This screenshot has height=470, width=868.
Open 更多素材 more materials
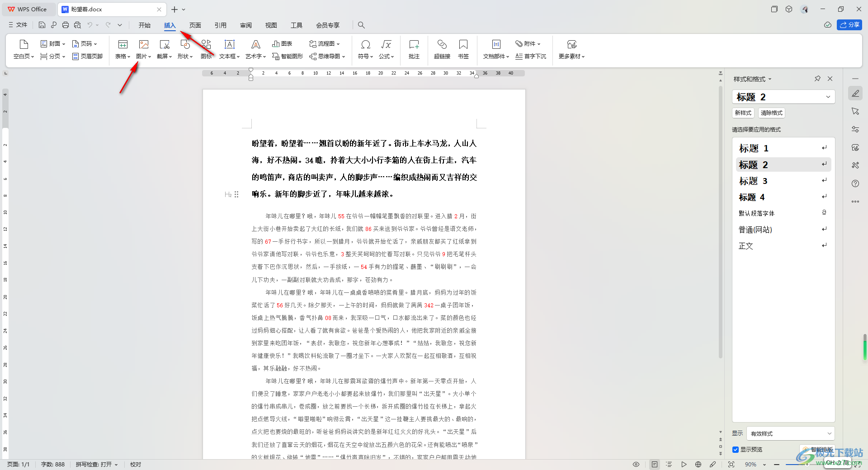571,49
